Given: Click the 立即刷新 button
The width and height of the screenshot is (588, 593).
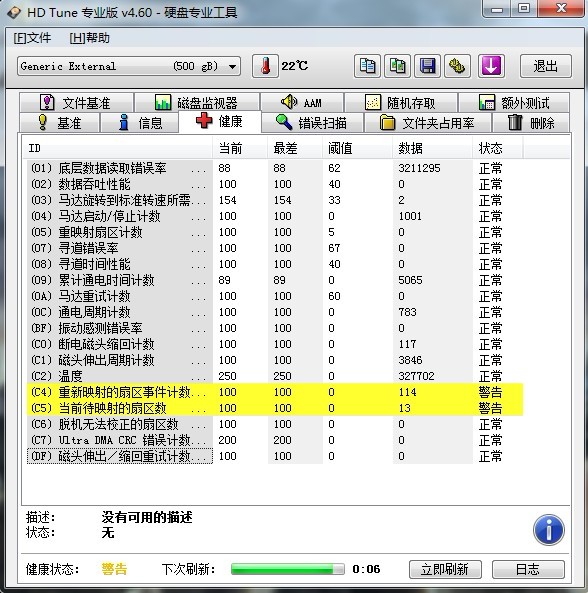Looking at the screenshot, I should click(445, 569).
